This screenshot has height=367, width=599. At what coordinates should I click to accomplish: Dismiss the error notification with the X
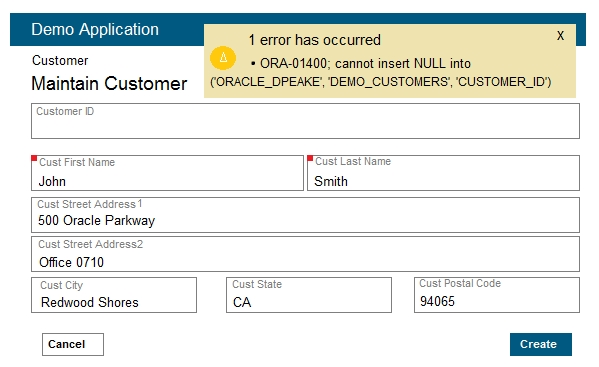pyautogui.click(x=560, y=36)
